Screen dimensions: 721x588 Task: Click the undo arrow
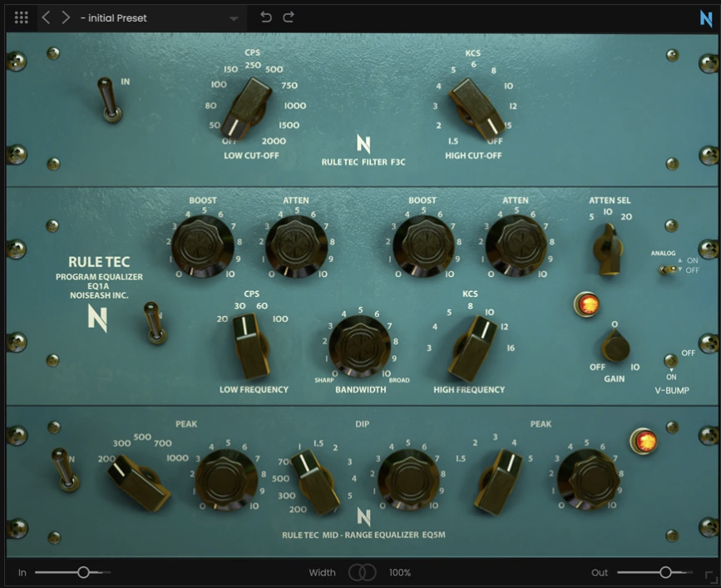[266, 17]
